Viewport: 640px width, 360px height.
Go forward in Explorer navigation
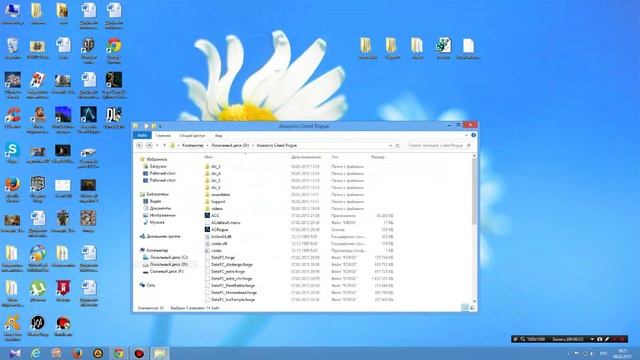coord(149,145)
